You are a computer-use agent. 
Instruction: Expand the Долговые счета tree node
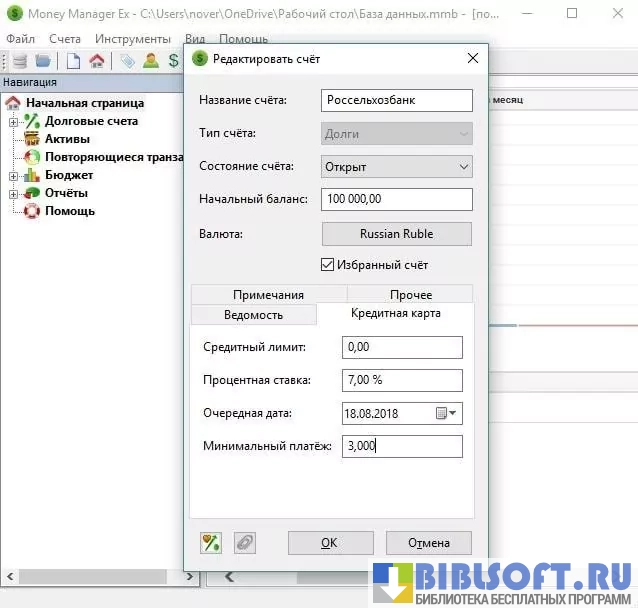click(x=14, y=121)
